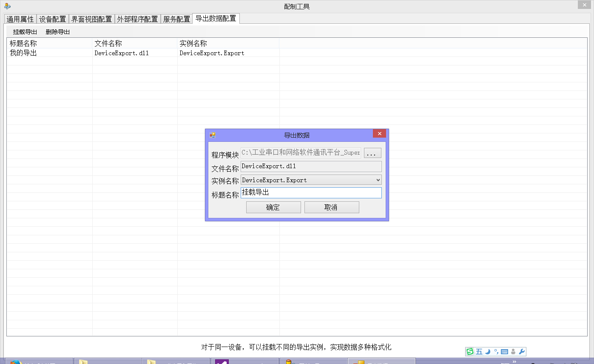The width and height of the screenshot is (594, 364).
Task: Toggle the punctuation mode icon
Action: 496,352
